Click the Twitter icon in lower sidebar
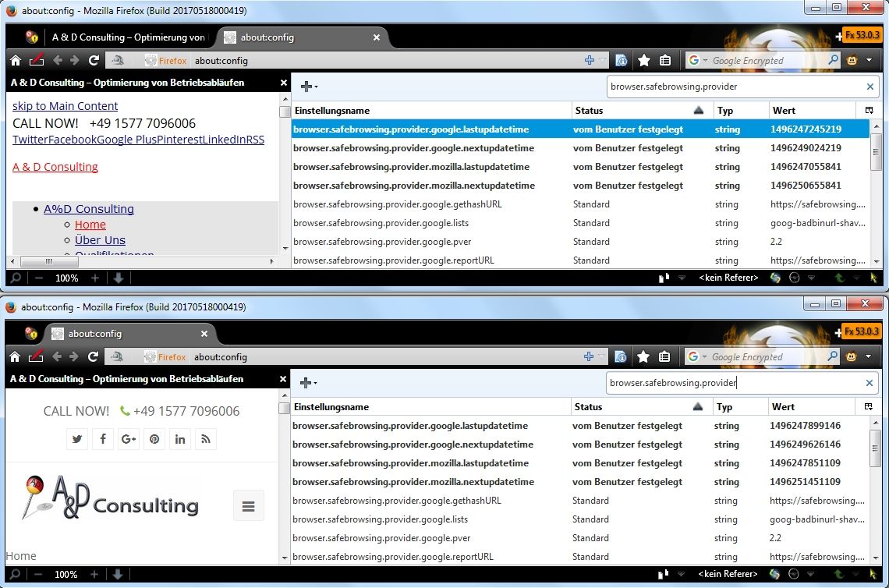 (76, 439)
